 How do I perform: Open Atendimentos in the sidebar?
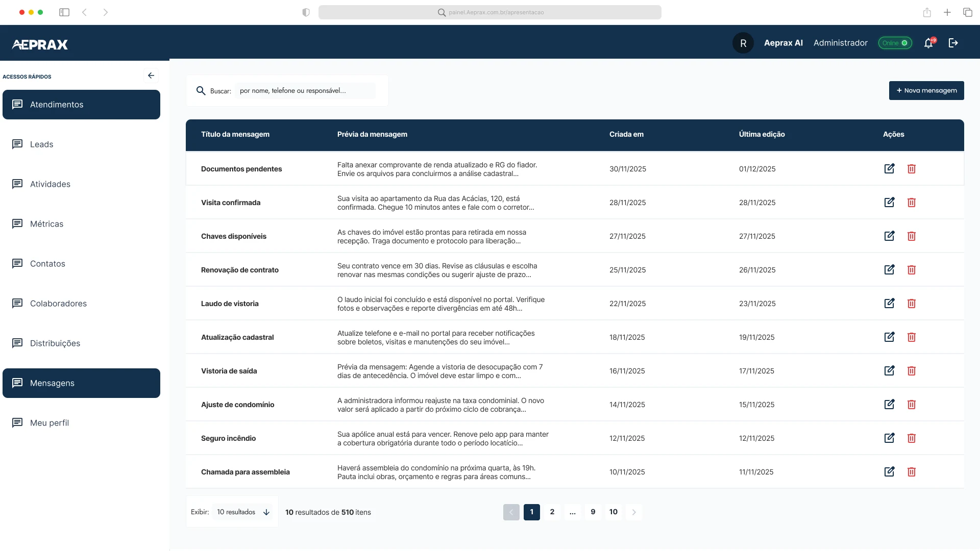pyautogui.click(x=81, y=105)
